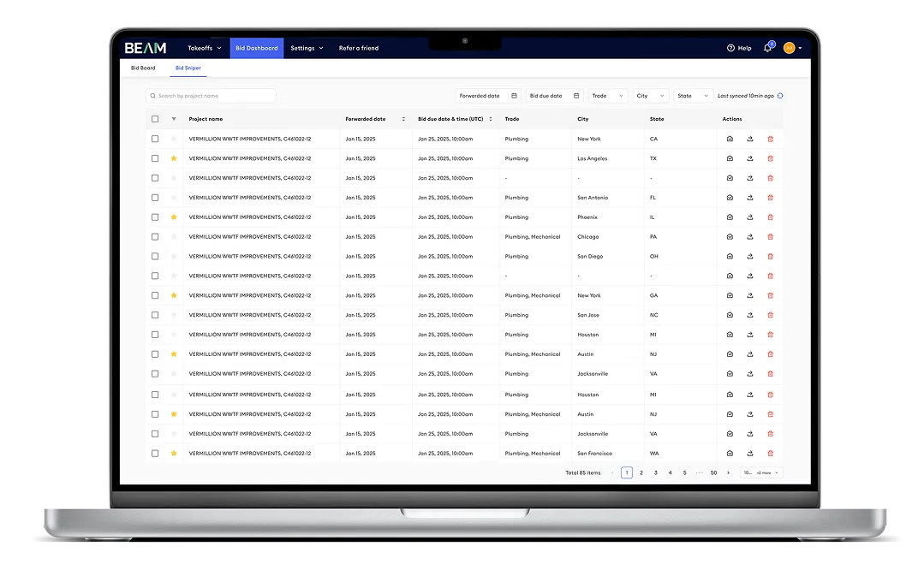
Task: Go to page 3
Action: pyautogui.click(x=656, y=472)
